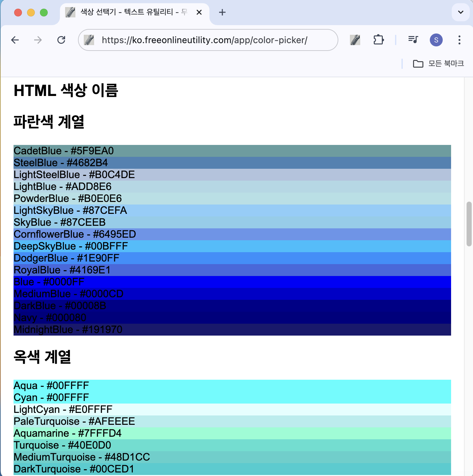
Task: Choose the Blue #0000FF swatch
Action: (x=232, y=282)
